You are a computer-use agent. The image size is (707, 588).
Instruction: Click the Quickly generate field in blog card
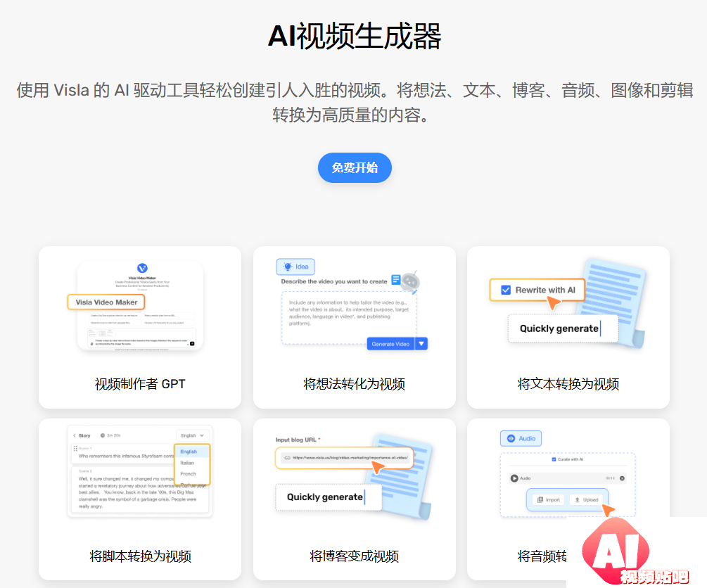click(x=329, y=497)
